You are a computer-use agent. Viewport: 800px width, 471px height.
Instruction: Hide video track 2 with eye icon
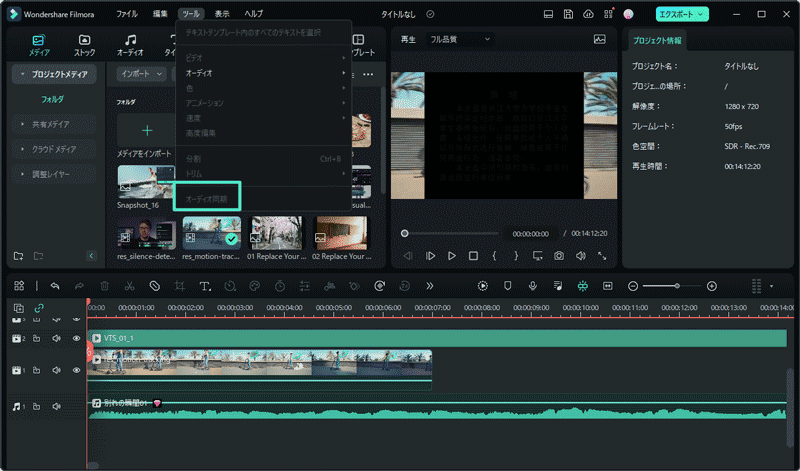click(x=77, y=338)
